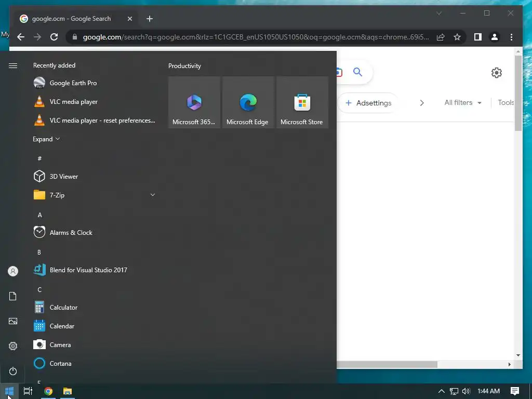Click the C letter group header
The height and width of the screenshot is (399, 532).
[39, 289]
